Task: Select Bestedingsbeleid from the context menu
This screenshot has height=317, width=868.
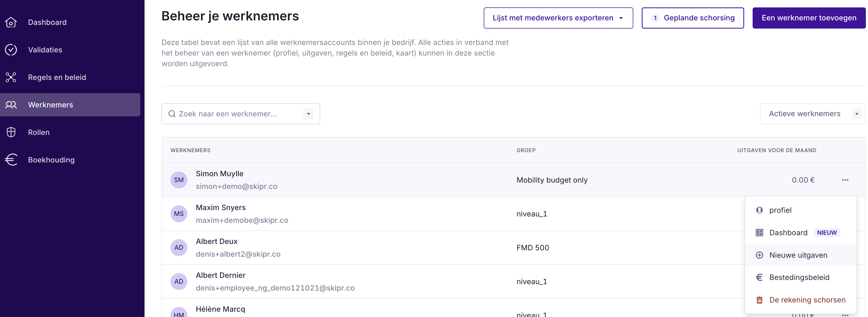Action: pos(799,277)
